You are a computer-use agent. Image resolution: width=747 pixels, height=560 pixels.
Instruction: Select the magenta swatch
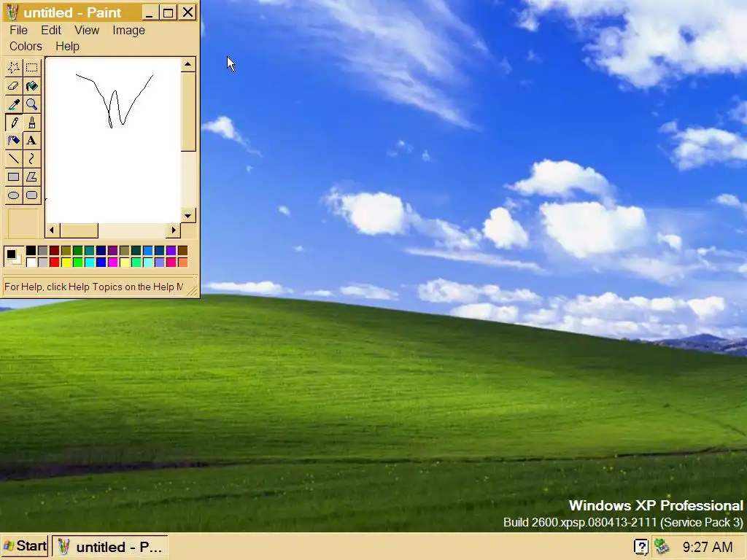[x=113, y=262]
